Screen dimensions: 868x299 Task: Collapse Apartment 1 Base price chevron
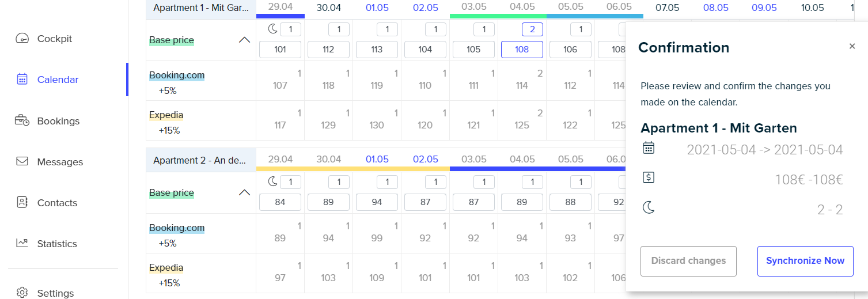[244, 40]
